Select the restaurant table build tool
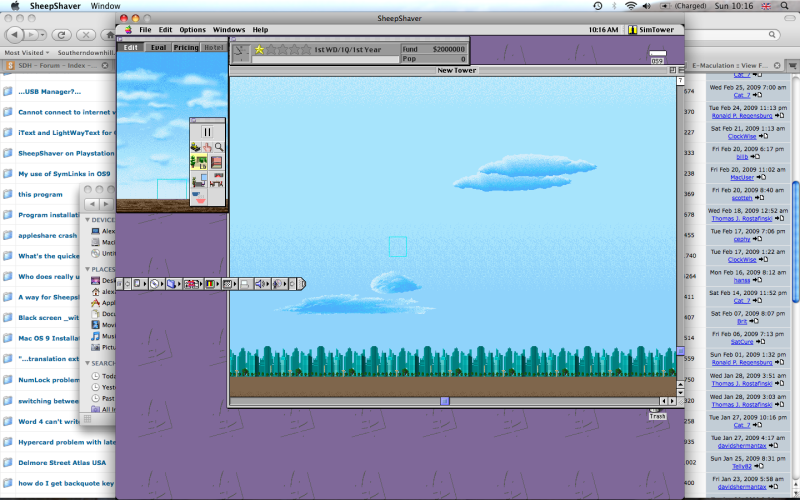Screen dimensions: 800x500 (216, 180)
